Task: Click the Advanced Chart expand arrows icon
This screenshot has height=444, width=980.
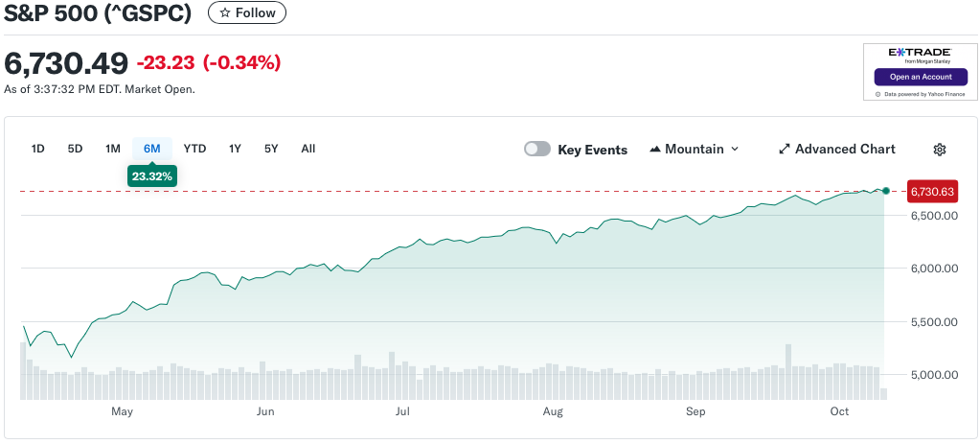Action: coord(784,150)
